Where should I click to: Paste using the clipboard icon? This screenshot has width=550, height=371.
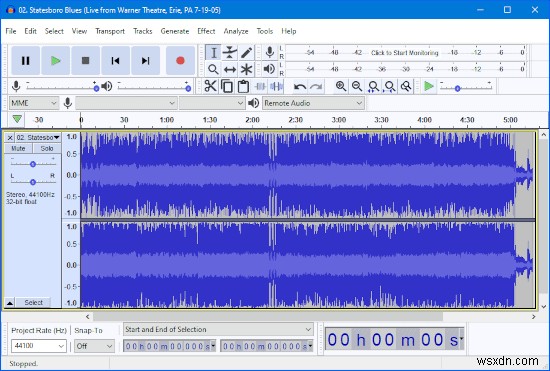click(x=243, y=86)
